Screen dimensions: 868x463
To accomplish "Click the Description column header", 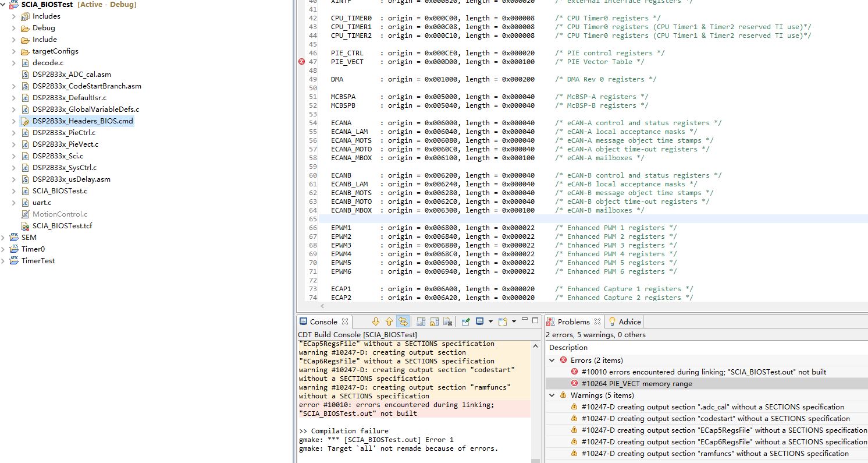I will point(568,348).
